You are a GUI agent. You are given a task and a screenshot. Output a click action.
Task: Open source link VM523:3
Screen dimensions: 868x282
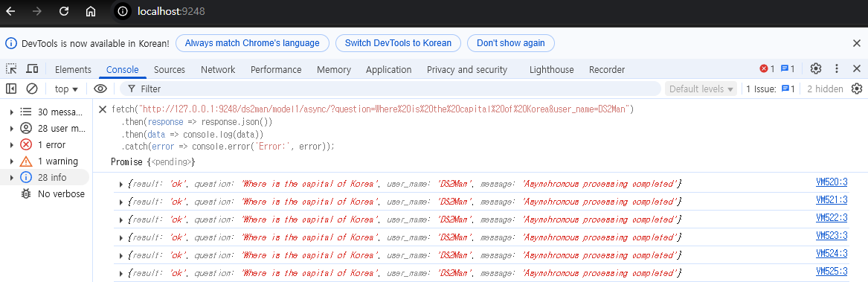coord(832,235)
